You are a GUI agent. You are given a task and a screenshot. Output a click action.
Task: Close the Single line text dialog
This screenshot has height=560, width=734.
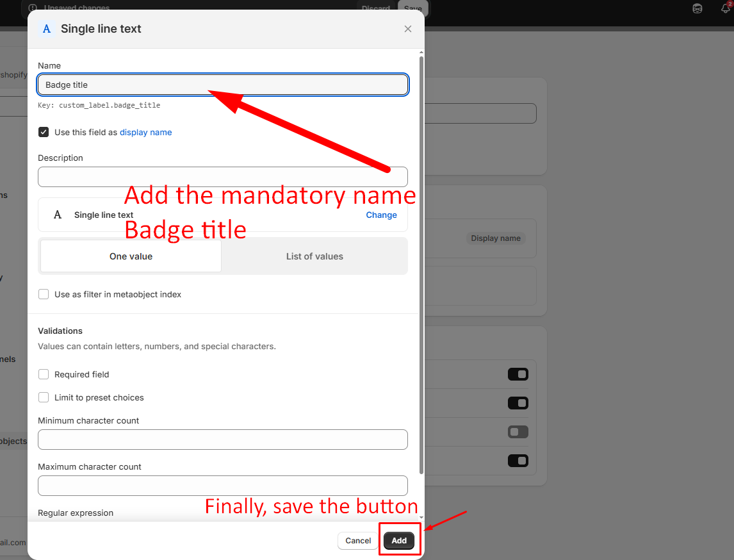(x=408, y=29)
